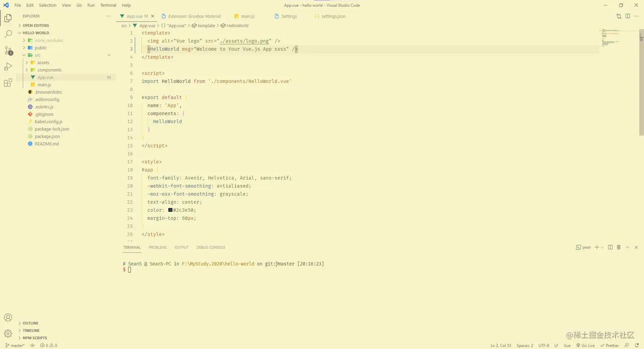Click the master branch indicator in status bar

point(15,346)
